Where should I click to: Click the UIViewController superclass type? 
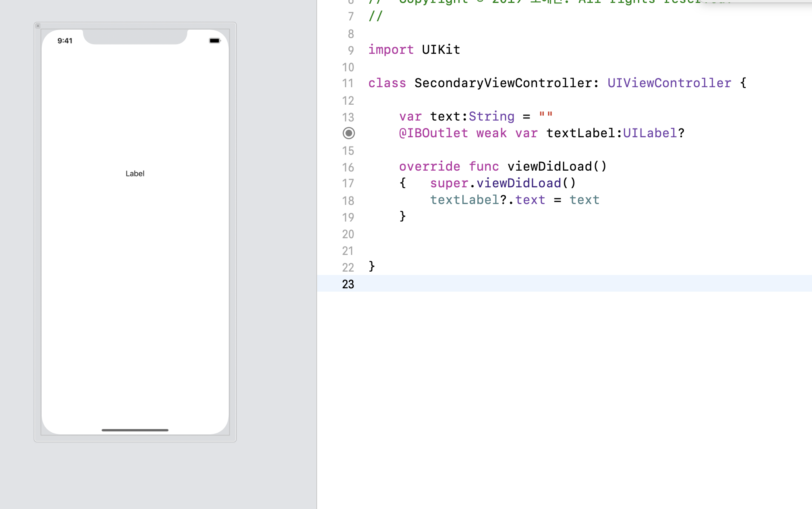[x=669, y=83]
